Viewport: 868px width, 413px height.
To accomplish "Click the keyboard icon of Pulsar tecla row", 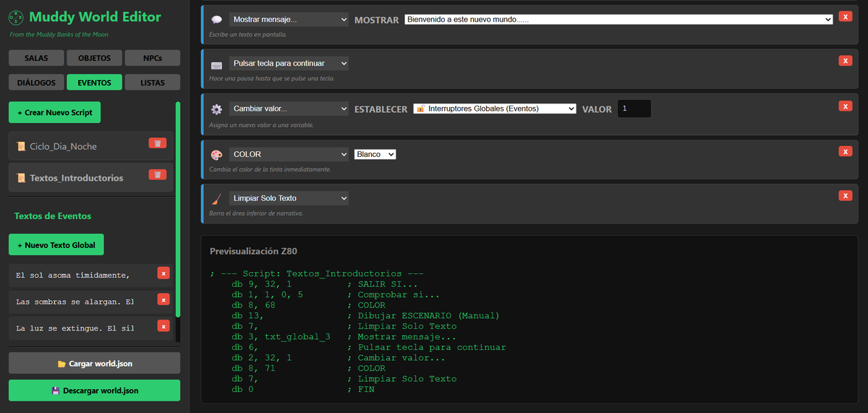I will point(216,64).
